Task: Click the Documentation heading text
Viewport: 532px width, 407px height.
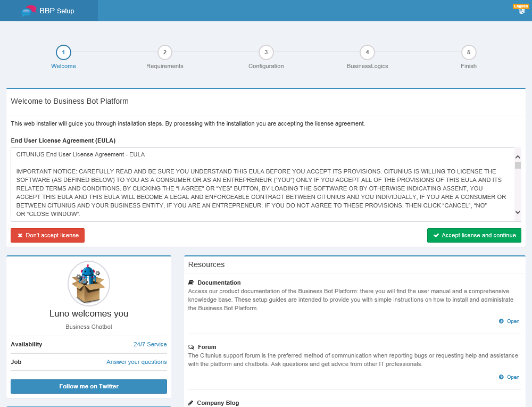Action: (x=219, y=283)
